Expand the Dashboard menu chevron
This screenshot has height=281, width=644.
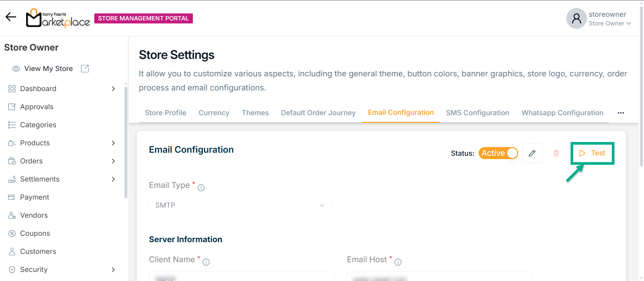click(x=113, y=89)
